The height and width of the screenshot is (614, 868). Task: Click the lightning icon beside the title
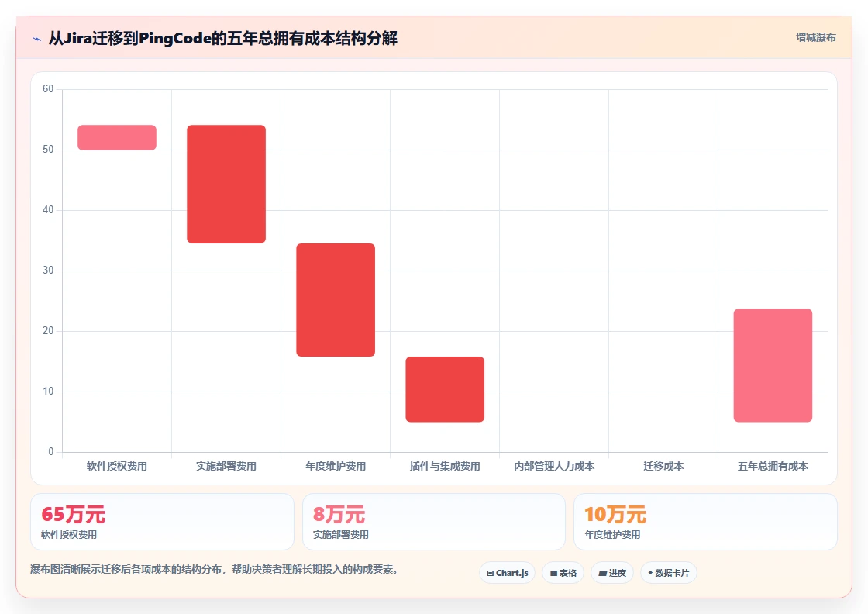coord(37,39)
